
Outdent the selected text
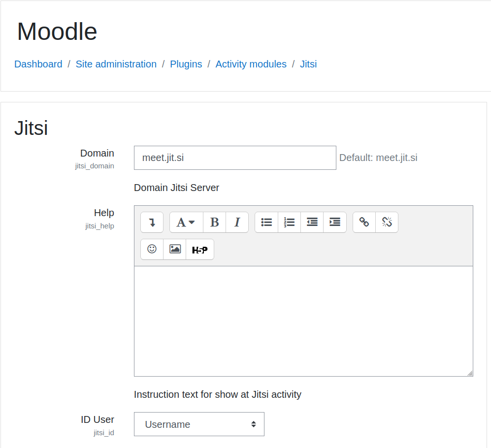[312, 223]
